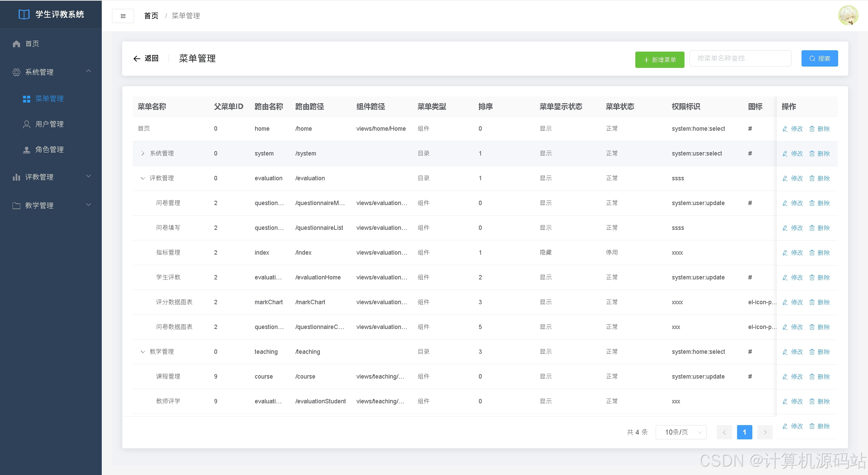Image resolution: width=868 pixels, height=475 pixels.
Task: Toggle the sidebar collapse hamburger button
Action: click(123, 16)
